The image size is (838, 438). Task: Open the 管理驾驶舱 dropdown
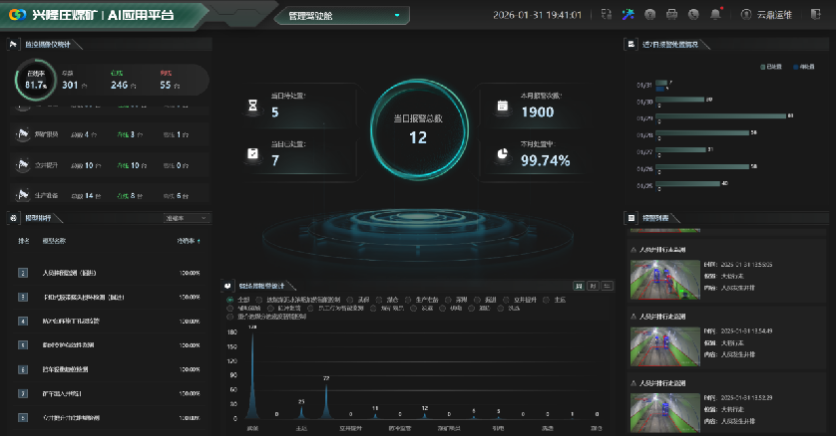[x=341, y=16]
